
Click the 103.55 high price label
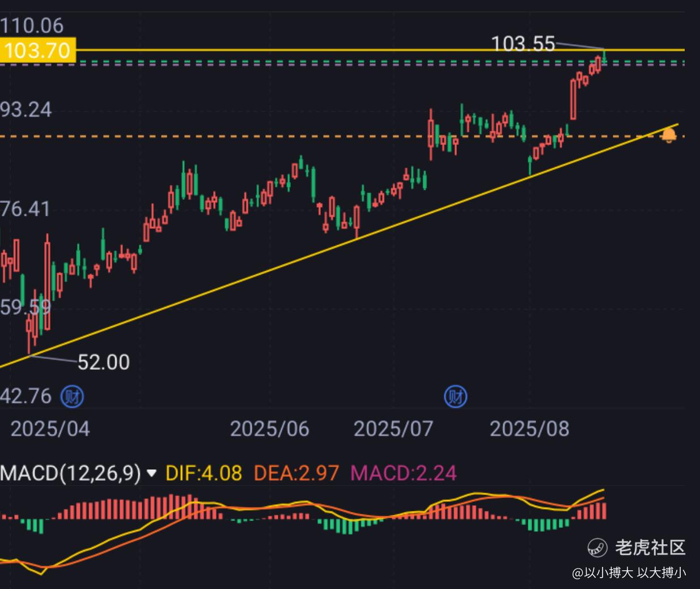(523, 44)
